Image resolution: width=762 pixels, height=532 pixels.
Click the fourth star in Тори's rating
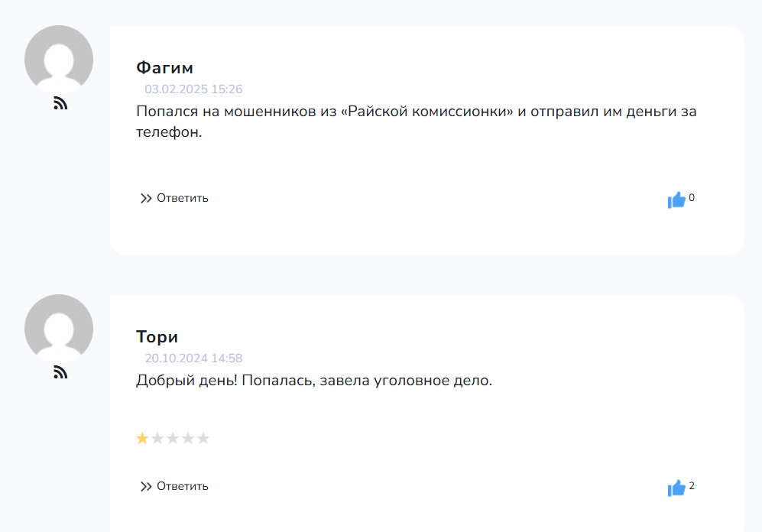(188, 439)
